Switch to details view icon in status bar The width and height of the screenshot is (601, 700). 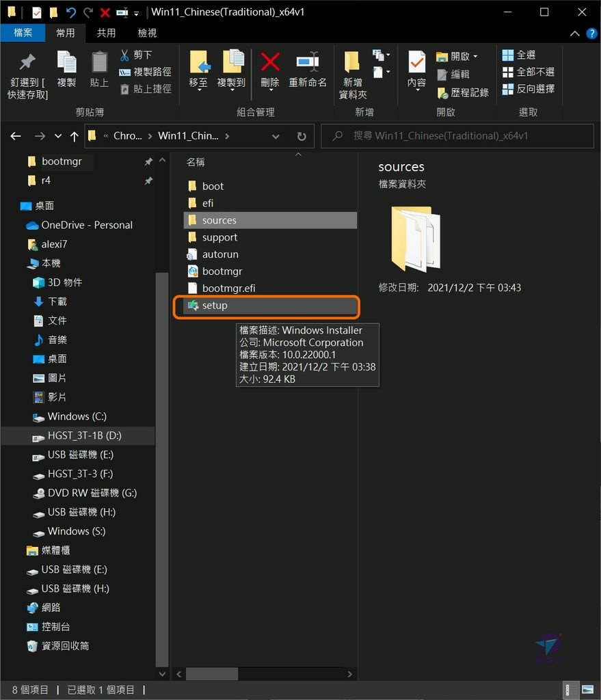(570, 690)
